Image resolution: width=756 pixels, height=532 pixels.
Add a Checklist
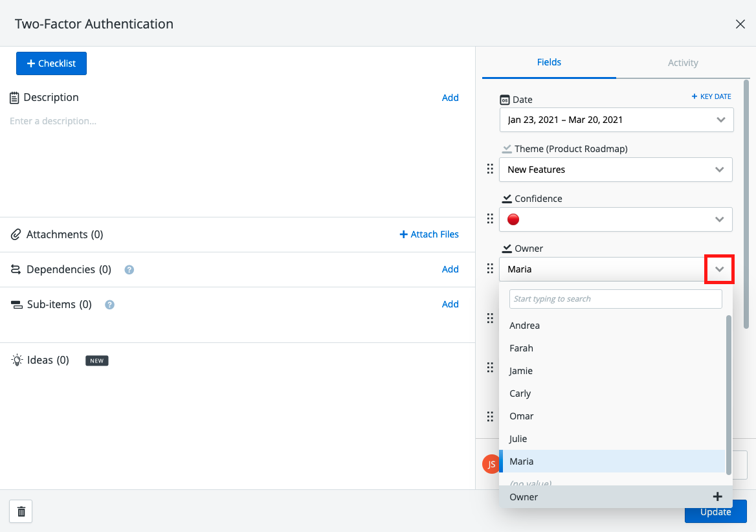click(51, 63)
